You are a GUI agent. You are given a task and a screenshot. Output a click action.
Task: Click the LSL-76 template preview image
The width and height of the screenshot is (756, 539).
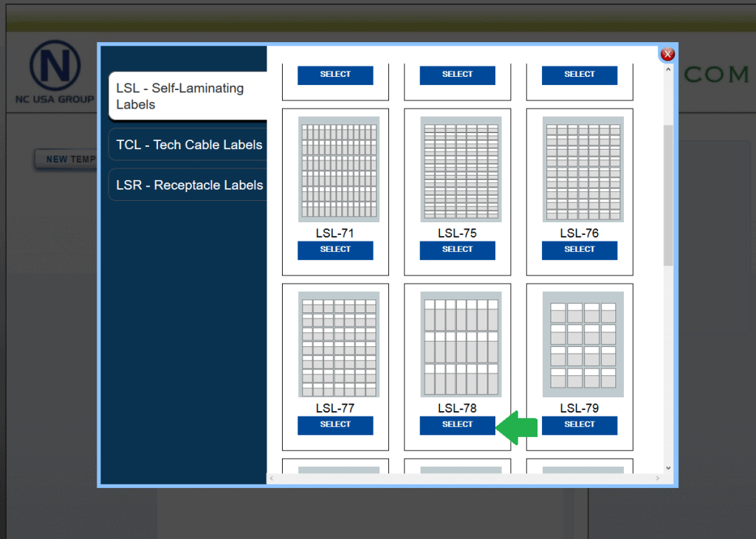tap(583, 169)
